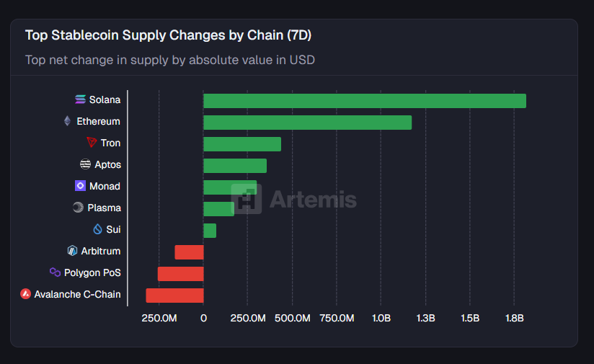The width and height of the screenshot is (594, 364).
Task: Click the Solana chain icon
Action: [80, 99]
